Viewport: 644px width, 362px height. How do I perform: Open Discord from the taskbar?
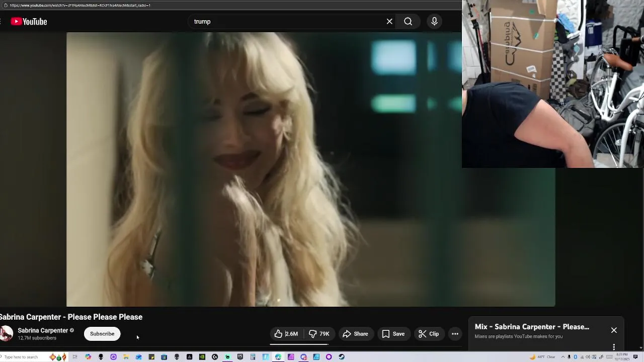coord(303,357)
